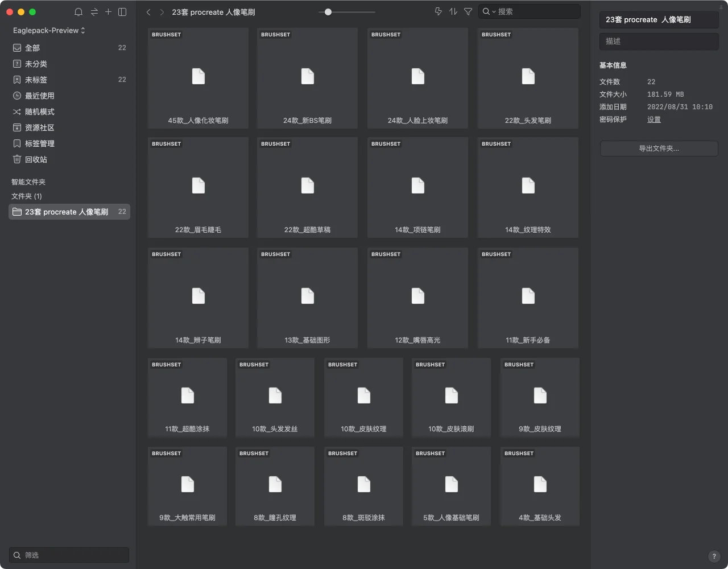Select the 14款_项链笔刷 brushset

417,187
